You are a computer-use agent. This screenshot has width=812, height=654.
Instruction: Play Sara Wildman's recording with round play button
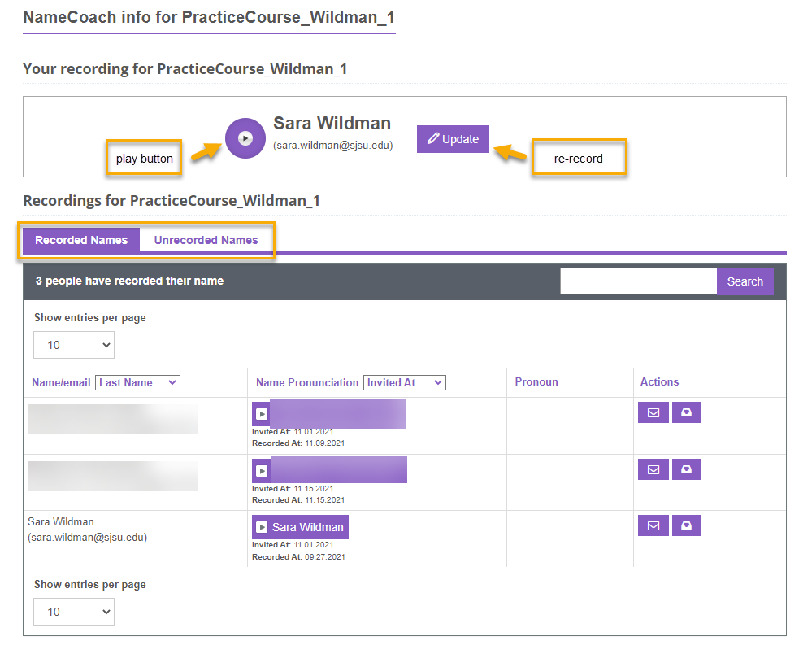point(245,138)
